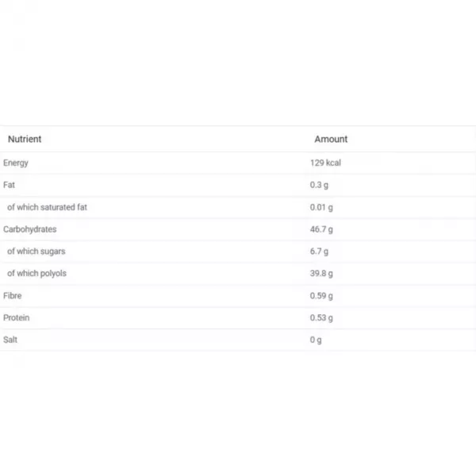
Task: Select the 129 kcal value
Action: click(x=325, y=163)
